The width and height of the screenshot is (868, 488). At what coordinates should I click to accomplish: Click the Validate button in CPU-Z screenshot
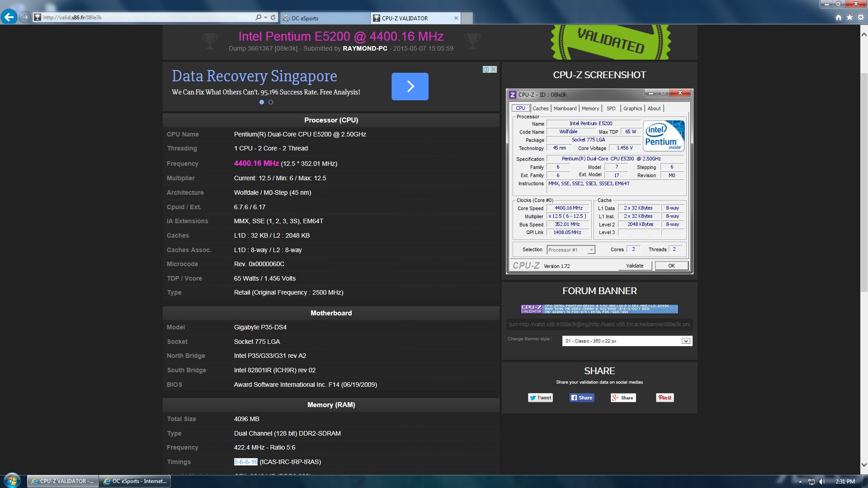click(x=635, y=266)
